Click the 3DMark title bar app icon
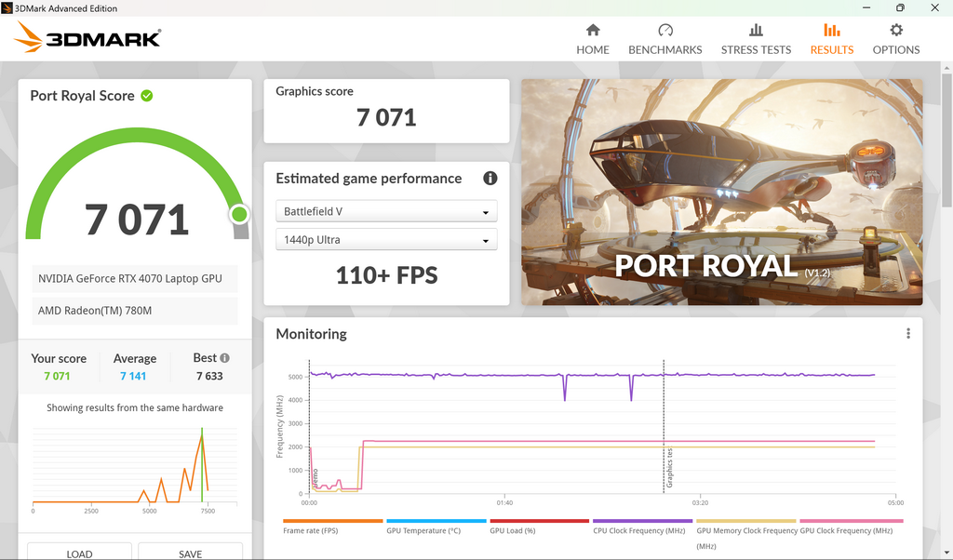Image resolution: width=953 pixels, height=560 pixels. [7, 7]
